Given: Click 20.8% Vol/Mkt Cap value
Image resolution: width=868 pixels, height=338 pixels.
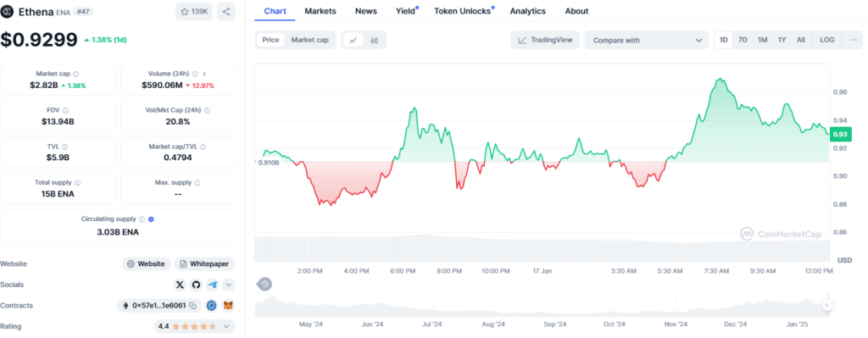Looking at the screenshot, I should 178,122.
